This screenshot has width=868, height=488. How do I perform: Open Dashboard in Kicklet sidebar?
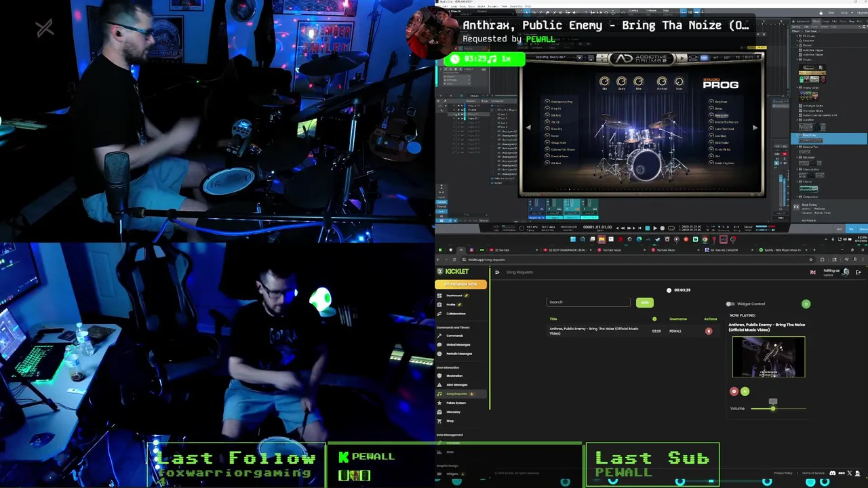pos(453,296)
